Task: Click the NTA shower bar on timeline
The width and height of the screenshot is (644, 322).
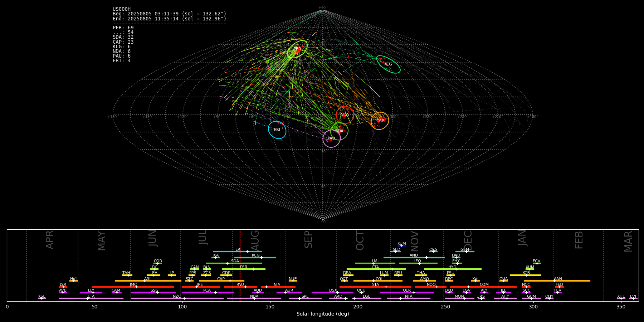Action: [x=409, y=298]
